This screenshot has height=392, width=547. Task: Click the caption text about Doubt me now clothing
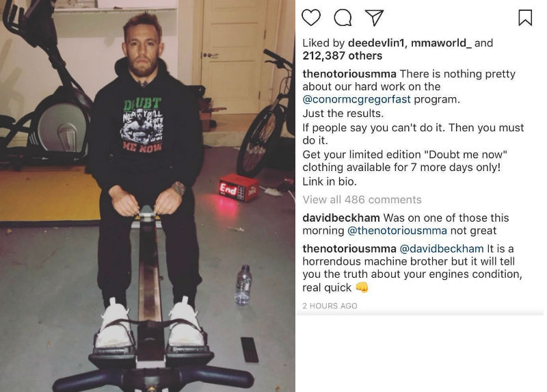click(x=405, y=161)
